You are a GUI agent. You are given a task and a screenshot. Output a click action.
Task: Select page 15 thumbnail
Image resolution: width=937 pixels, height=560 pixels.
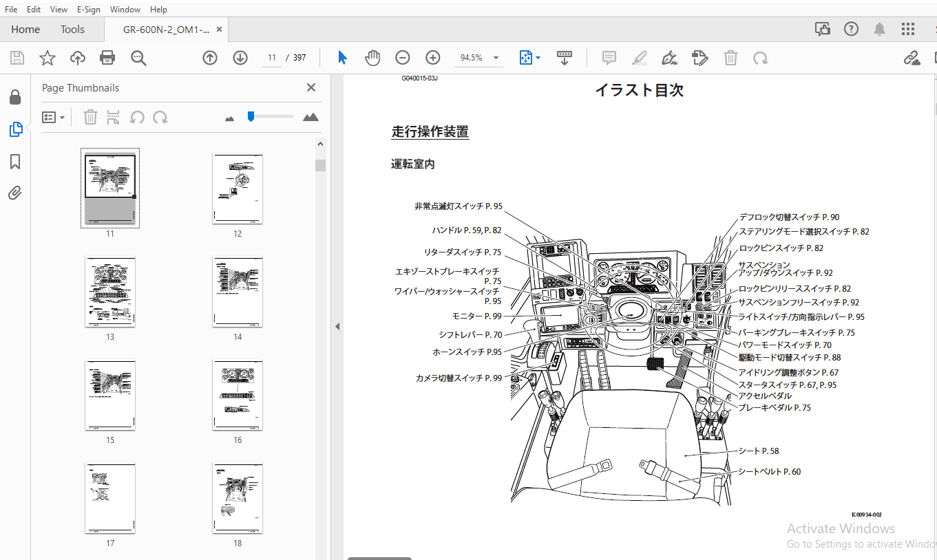(110, 395)
